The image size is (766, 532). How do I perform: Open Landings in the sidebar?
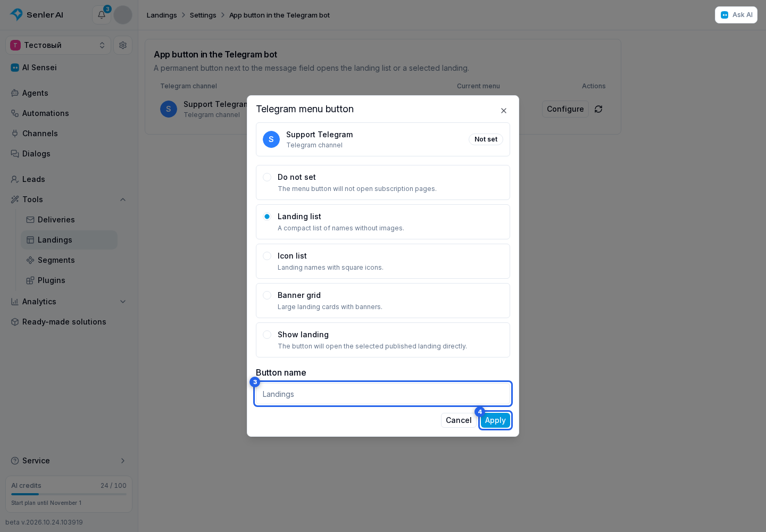[69, 240]
